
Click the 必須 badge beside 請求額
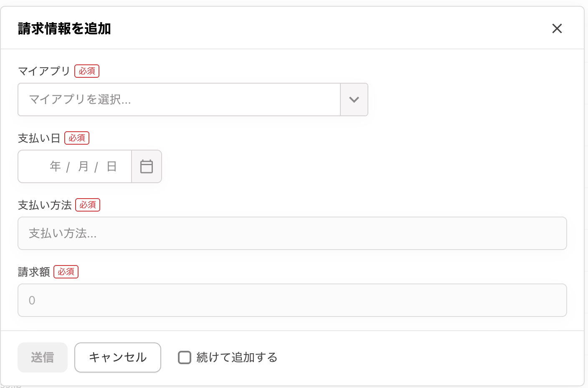pos(66,272)
